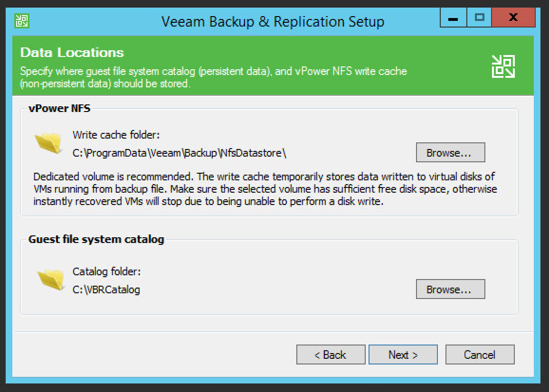Screen dimensions: 549x392
Task: Click the C:\VBRCatalog path text
Action: (106, 289)
